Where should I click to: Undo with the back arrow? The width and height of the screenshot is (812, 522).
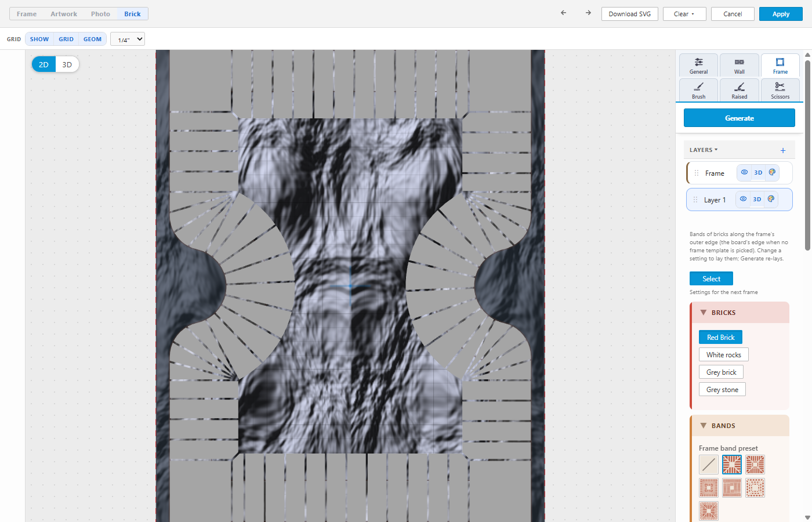coord(563,13)
